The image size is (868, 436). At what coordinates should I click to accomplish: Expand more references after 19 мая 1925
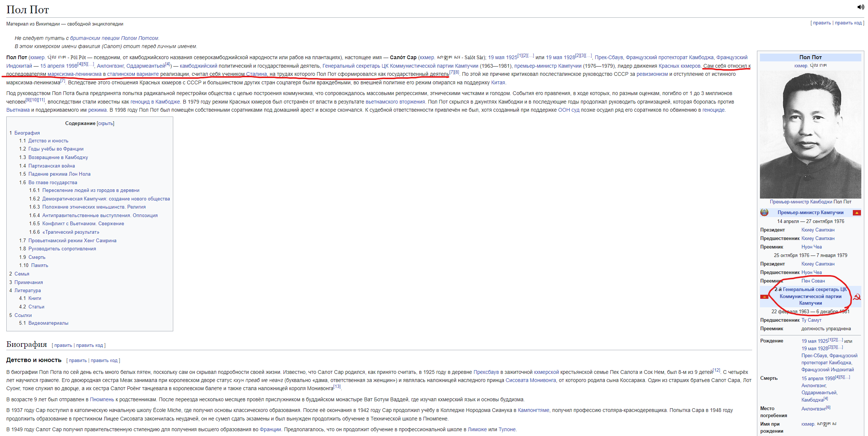tap(531, 55)
